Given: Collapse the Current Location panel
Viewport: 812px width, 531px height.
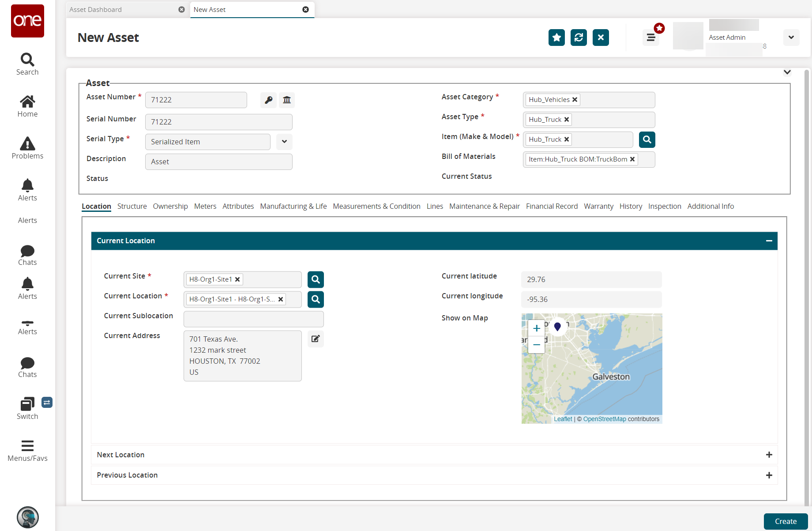Looking at the screenshot, I should click(x=769, y=241).
